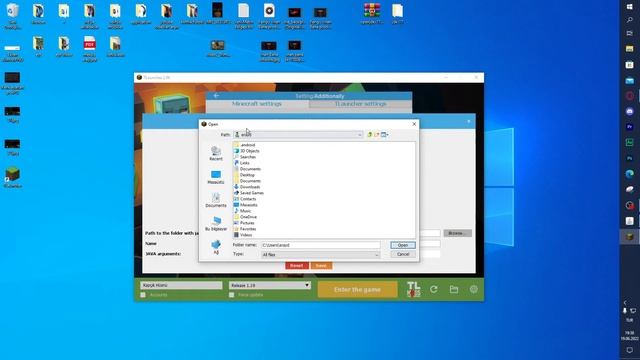Open Microsoft Edge from the taskbar
The image size is (640, 360).
[x=629, y=174]
